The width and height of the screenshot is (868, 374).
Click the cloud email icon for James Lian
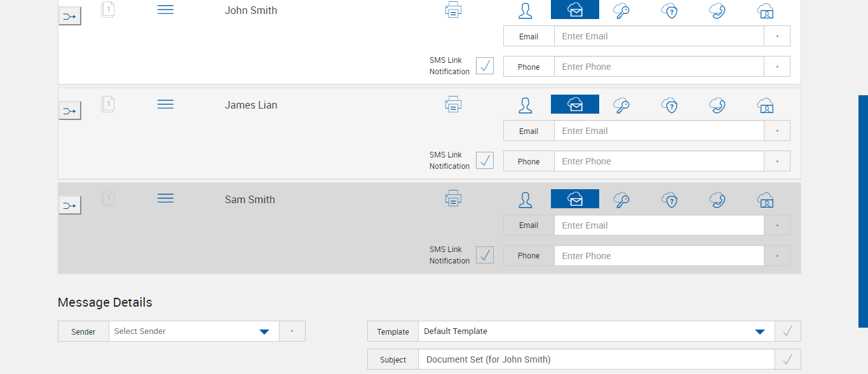click(x=575, y=104)
